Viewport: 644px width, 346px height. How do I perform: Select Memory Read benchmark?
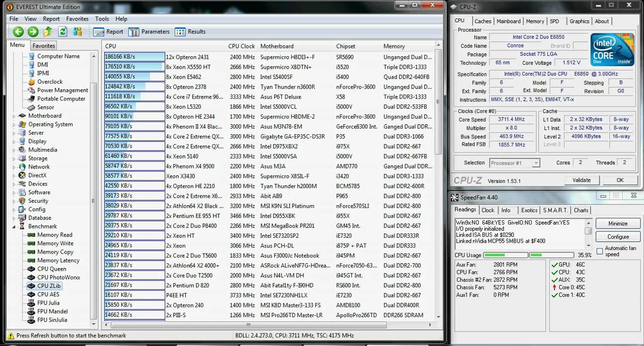coord(55,235)
